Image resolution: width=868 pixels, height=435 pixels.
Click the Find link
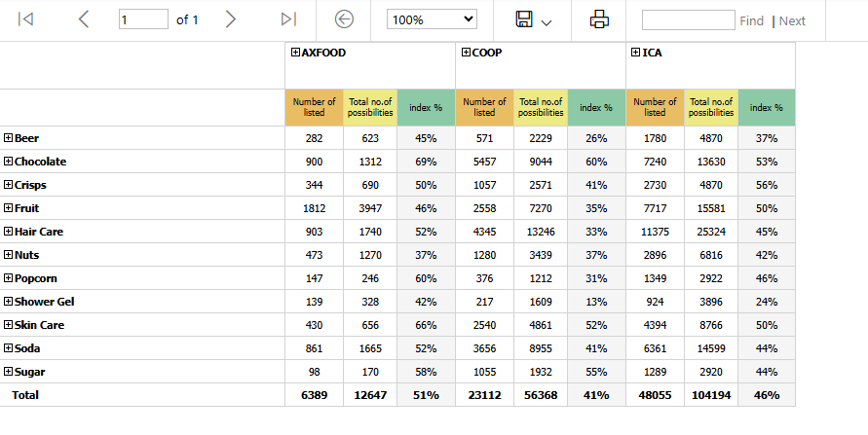tap(751, 21)
